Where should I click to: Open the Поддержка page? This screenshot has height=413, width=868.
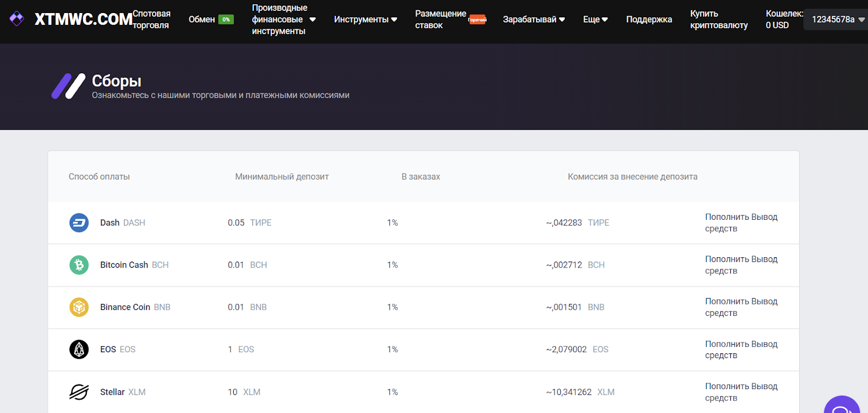(x=649, y=20)
